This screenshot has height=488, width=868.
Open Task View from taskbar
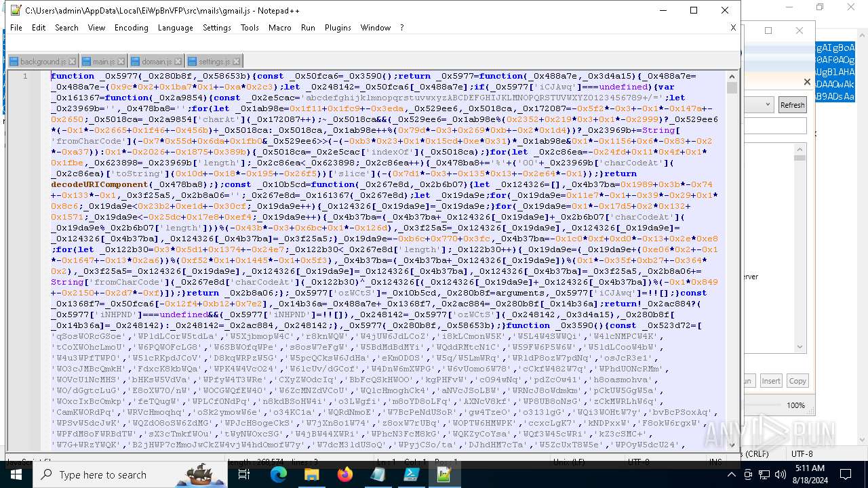click(244, 474)
